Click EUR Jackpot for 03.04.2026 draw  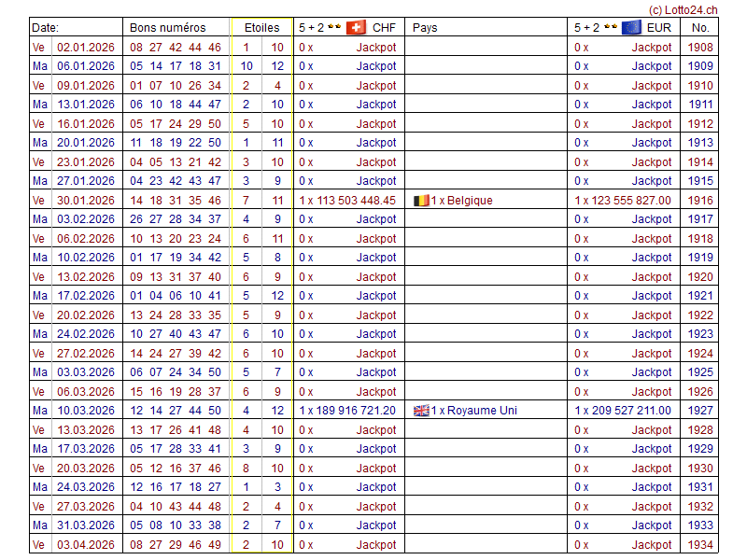point(651,545)
